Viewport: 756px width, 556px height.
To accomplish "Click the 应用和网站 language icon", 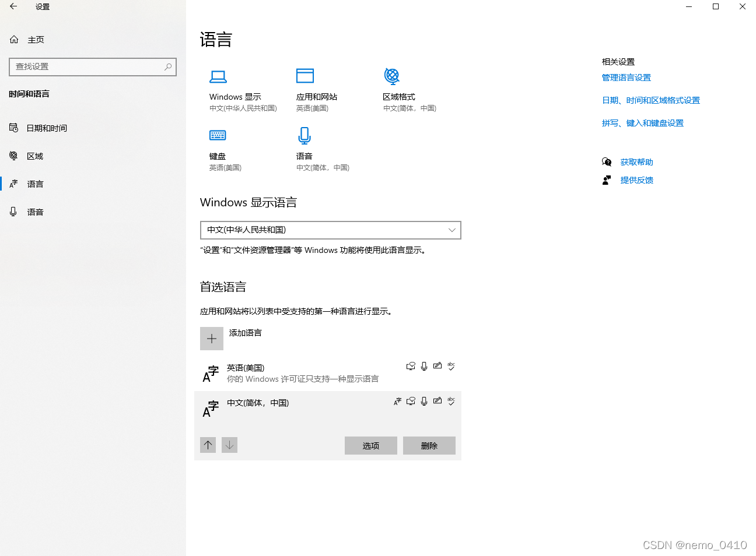I will tap(304, 76).
